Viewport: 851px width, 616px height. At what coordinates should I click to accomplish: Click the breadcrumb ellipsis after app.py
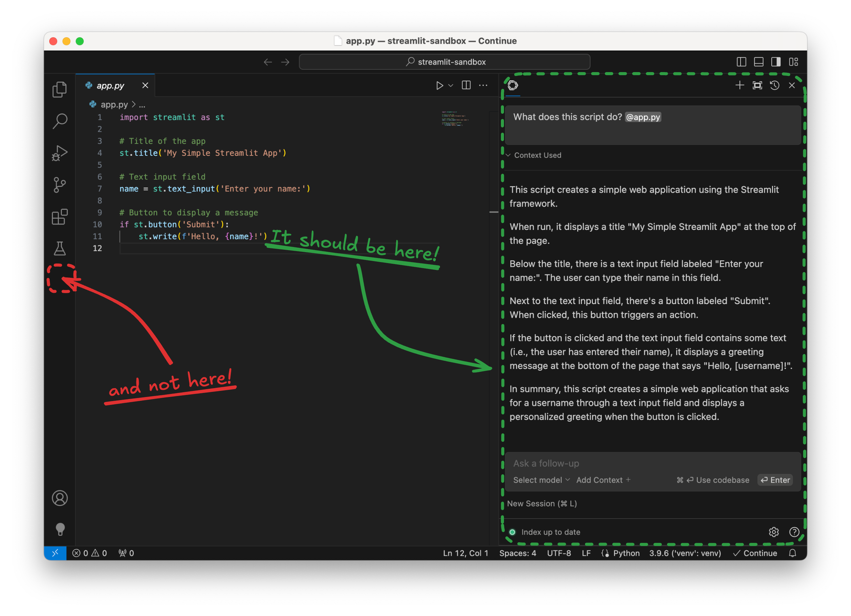(142, 105)
